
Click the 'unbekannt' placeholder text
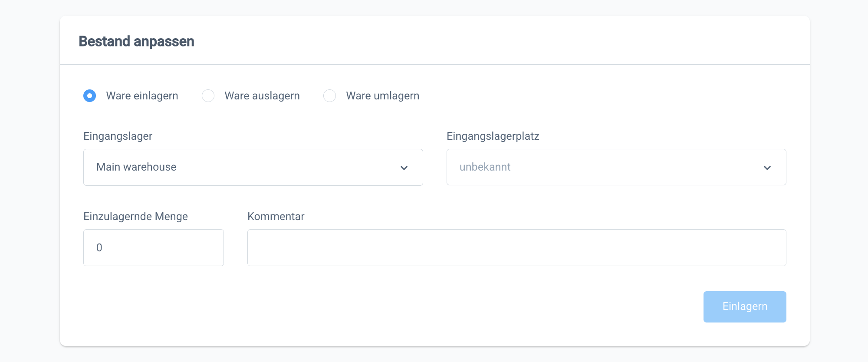[x=485, y=167]
